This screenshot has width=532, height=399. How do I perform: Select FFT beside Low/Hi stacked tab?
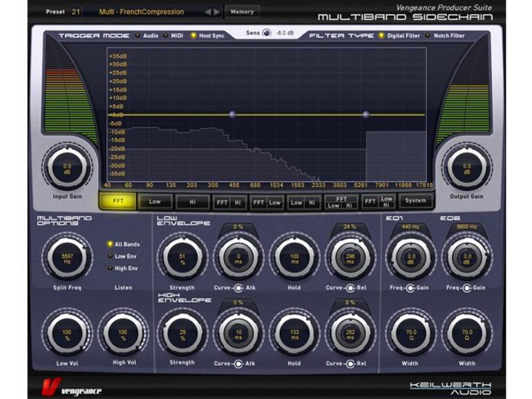(x=379, y=202)
